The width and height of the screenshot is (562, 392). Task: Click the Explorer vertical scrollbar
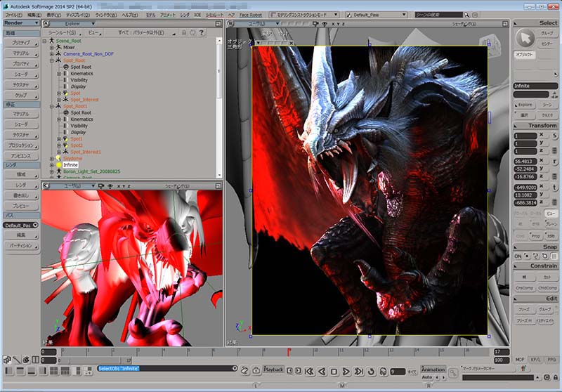(219, 107)
